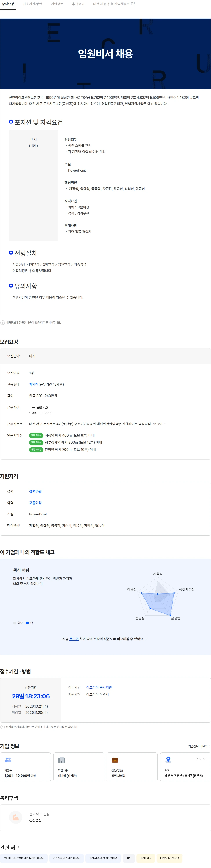Click blue bullet icon of 유의사항

tap(11, 285)
